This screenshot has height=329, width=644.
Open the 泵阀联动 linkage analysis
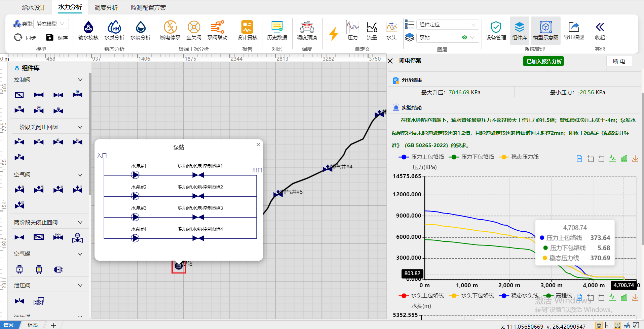217,30
